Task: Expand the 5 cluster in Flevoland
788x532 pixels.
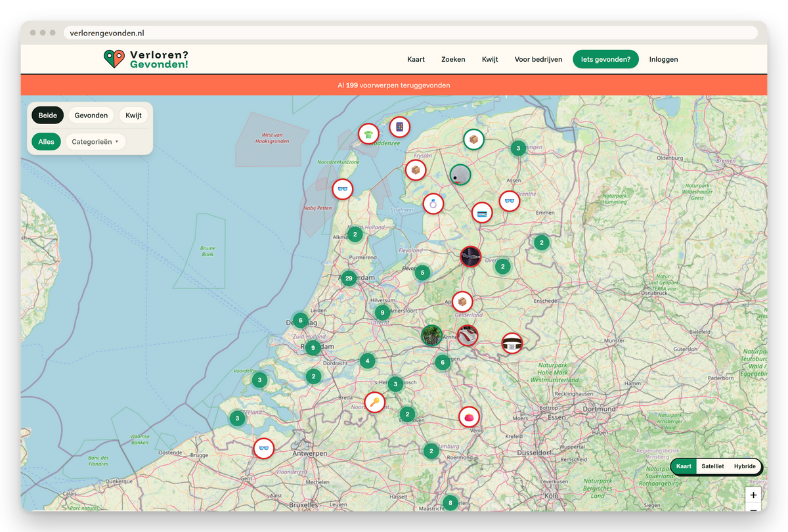Action: (422, 273)
